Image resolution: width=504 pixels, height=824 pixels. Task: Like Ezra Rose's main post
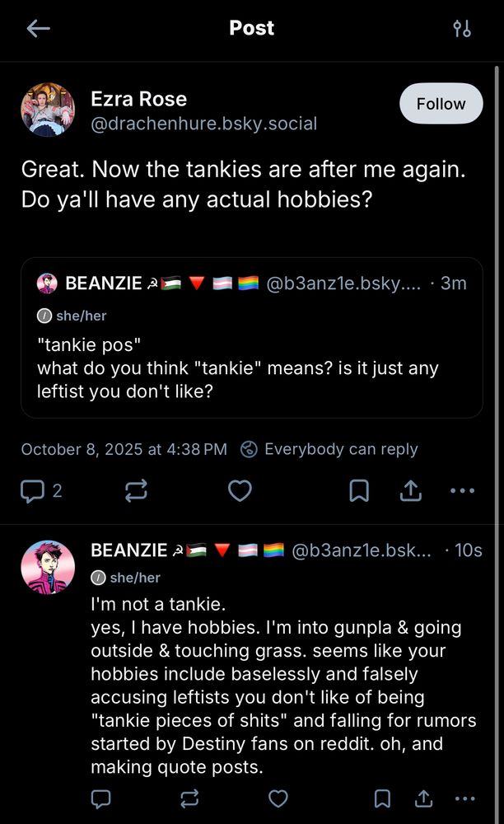[240, 491]
